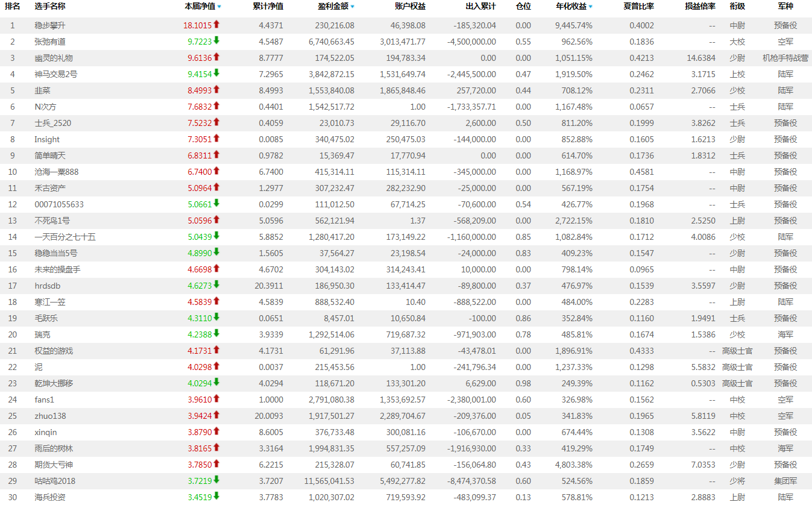Open trader 幽灵的礼物
The image size is (812, 505).
[54, 58]
